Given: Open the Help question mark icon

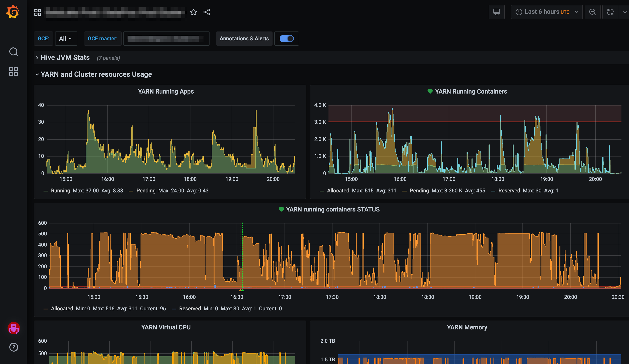Looking at the screenshot, I should (x=14, y=347).
